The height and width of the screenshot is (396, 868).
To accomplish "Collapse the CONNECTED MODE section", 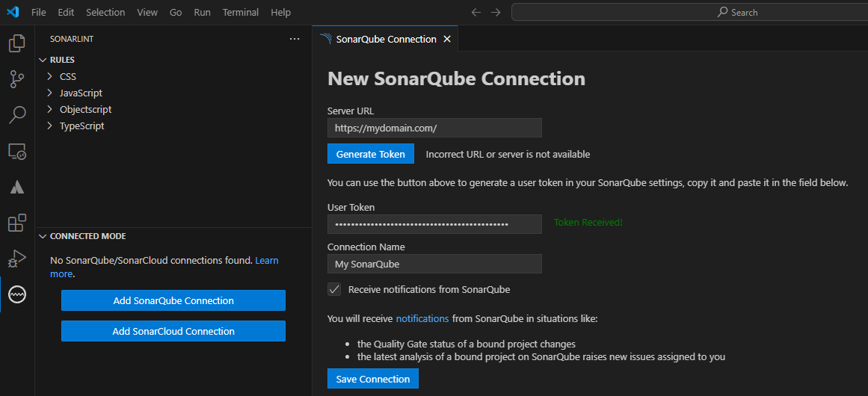I will pos(43,236).
